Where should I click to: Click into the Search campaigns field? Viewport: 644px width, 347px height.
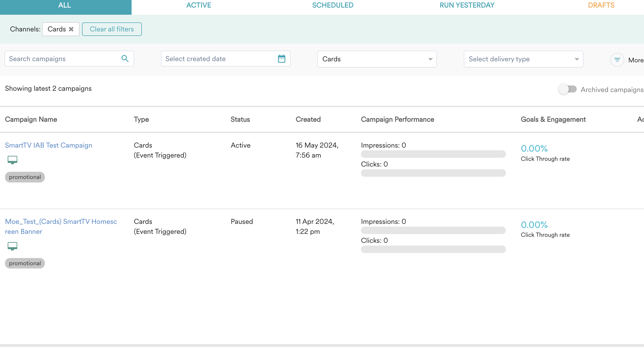coord(63,59)
